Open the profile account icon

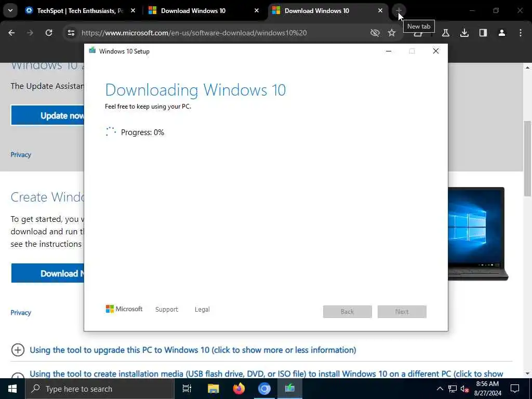click(502, 33)
